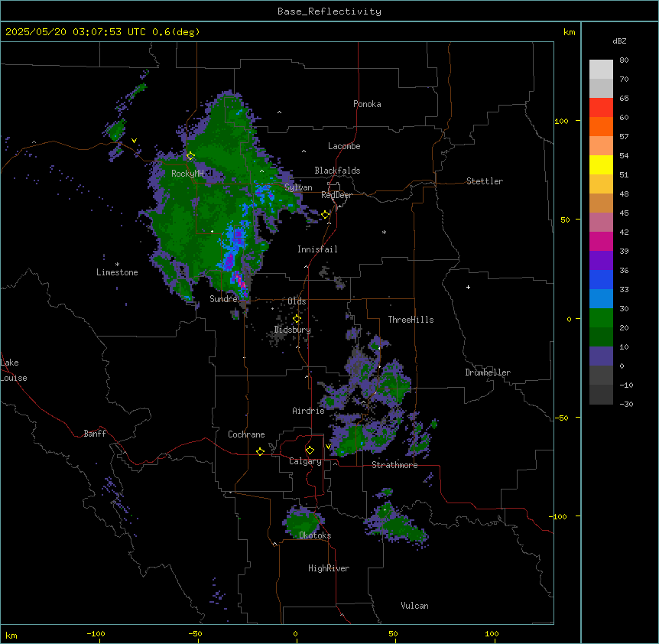Click the 2025/05/20 03:07:53 UTC timestamp

[x=76, y=32]
